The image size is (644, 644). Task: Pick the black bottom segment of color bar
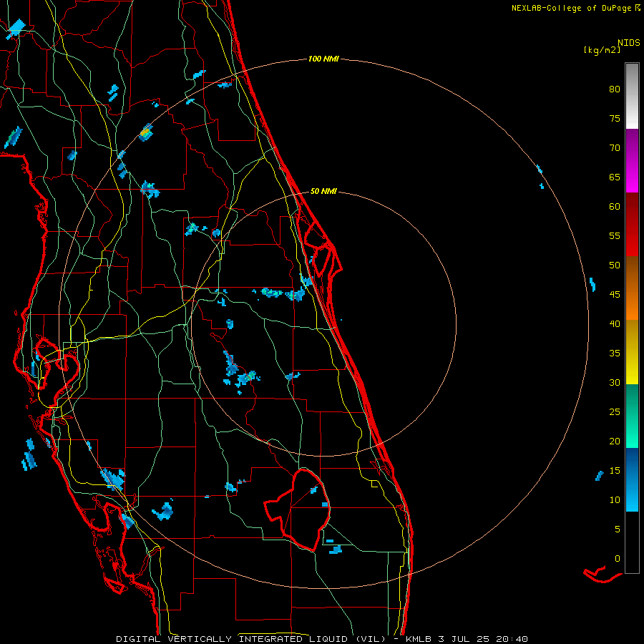click(632, 542)
